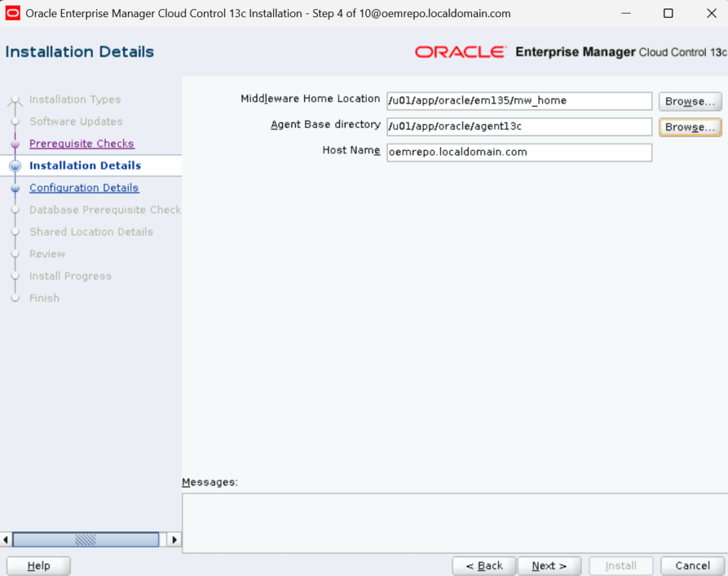Click the Host Name field
Screen dimensions: 728x576
pyautogui.click(x=519, y=152)
